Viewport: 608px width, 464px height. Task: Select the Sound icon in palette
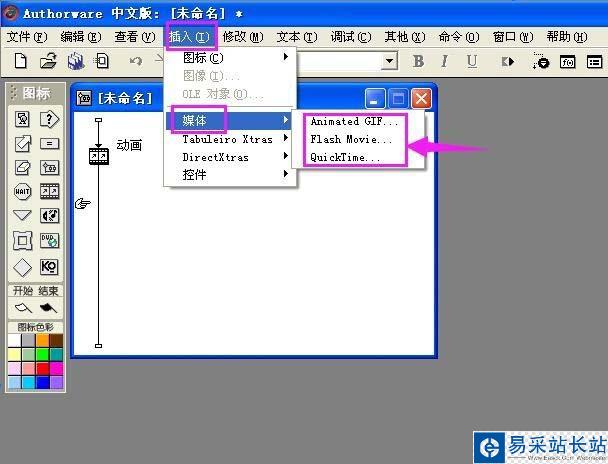pyautogui.click(x=50, y=216)
